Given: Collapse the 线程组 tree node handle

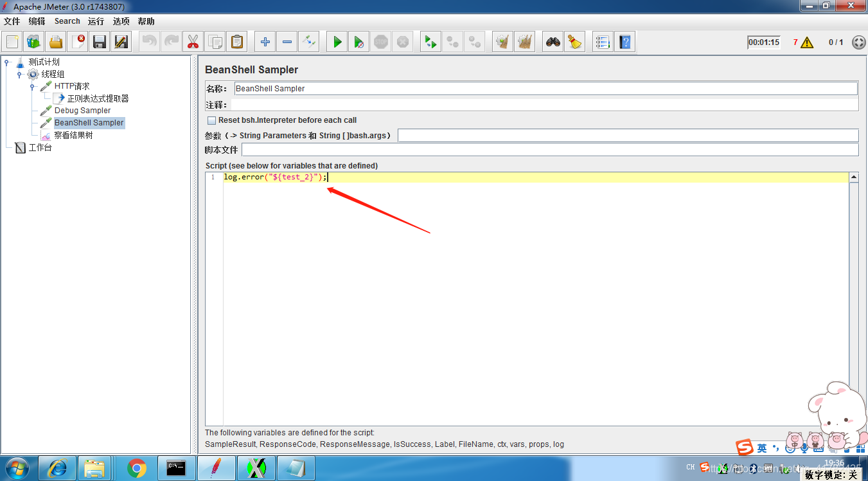Looking at the screenshot, I should click(x=19, y=75).
